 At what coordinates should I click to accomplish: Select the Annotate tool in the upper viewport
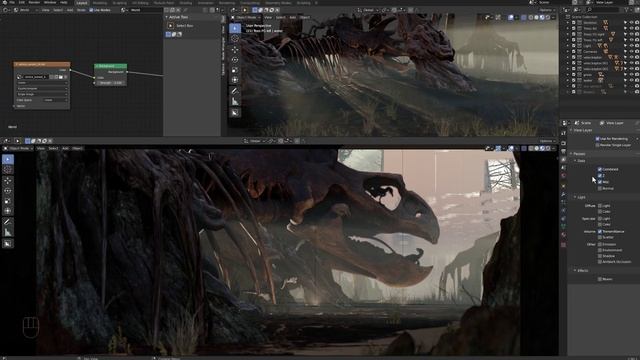pos(235,91)
